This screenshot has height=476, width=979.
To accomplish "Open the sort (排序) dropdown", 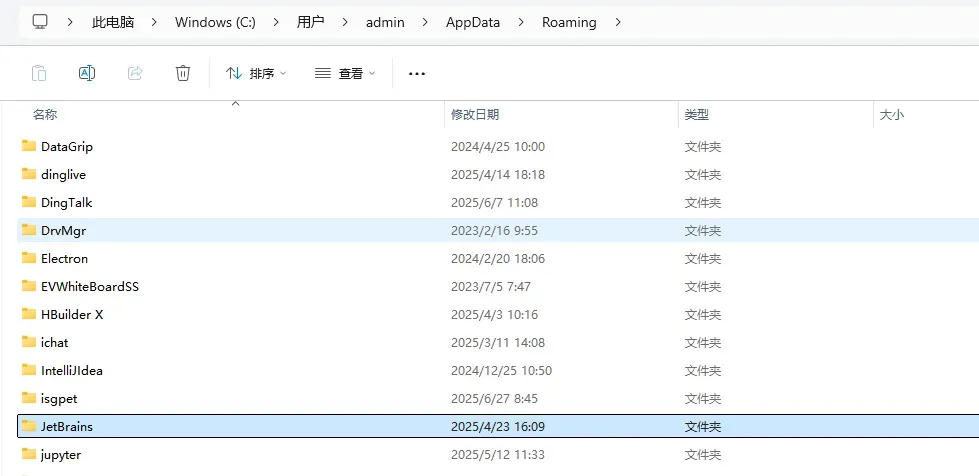I will pyautogui.click(x=256, y=74).
